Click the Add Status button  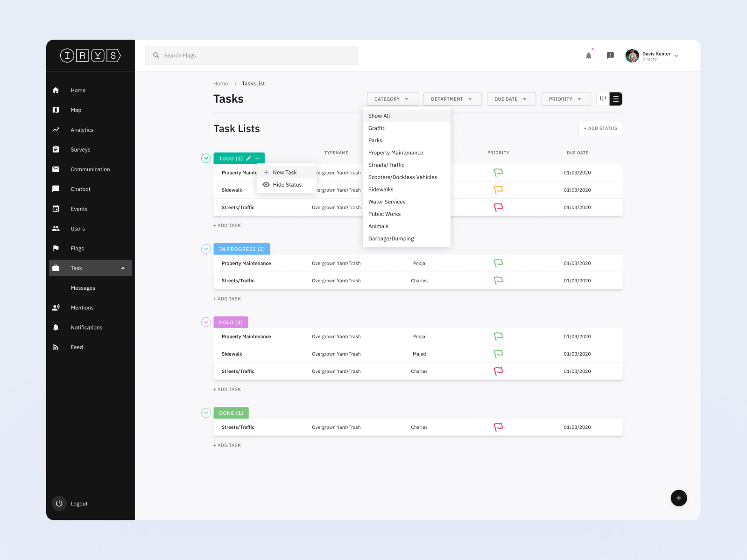coord(600,128)
